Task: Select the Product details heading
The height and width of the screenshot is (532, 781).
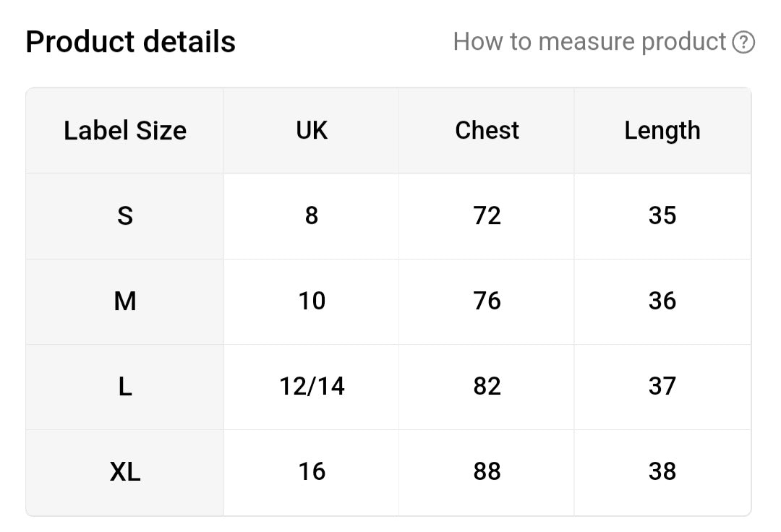Action: point(130,41)
